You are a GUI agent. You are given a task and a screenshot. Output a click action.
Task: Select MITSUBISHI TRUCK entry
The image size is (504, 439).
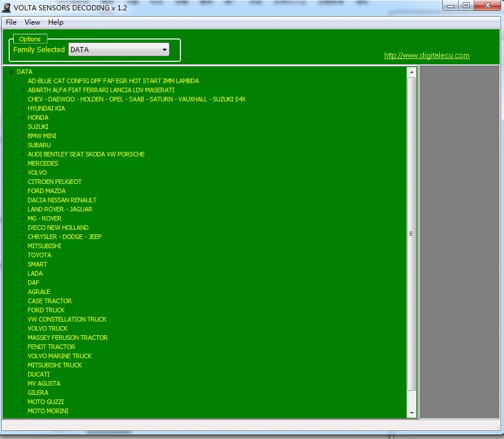tap(54, 365)
